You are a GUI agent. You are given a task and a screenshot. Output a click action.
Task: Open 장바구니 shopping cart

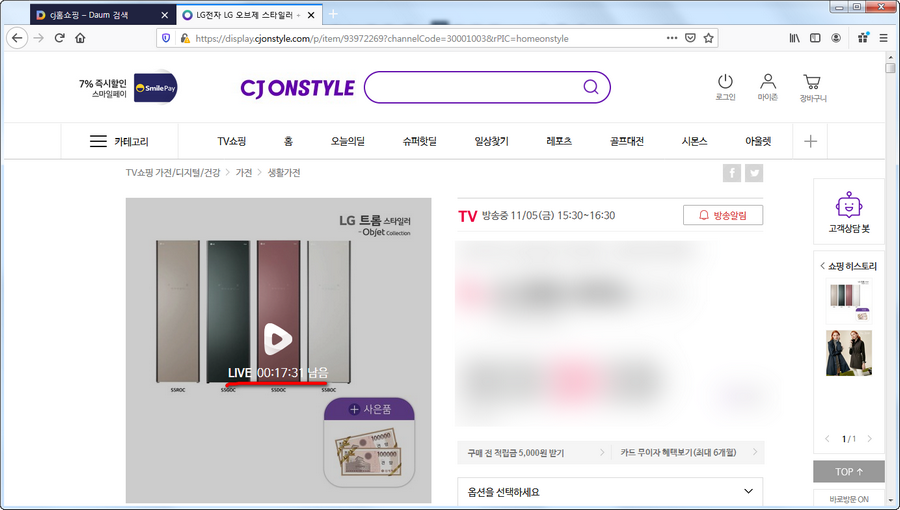click(813, 88)
